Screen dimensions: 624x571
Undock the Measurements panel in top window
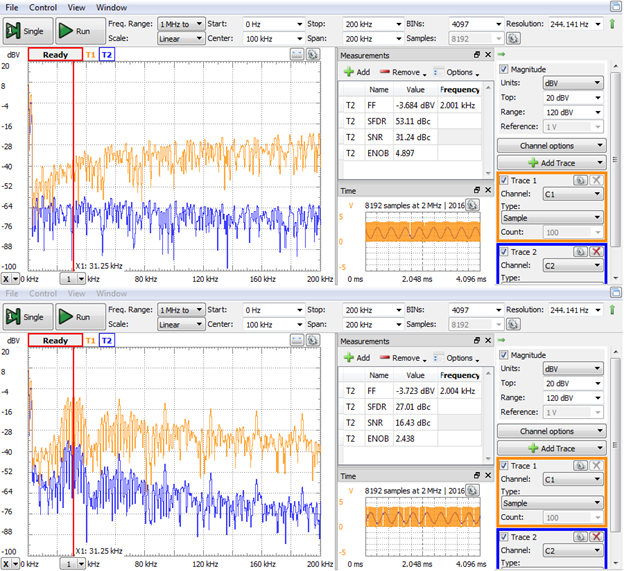tap(477, 55)
